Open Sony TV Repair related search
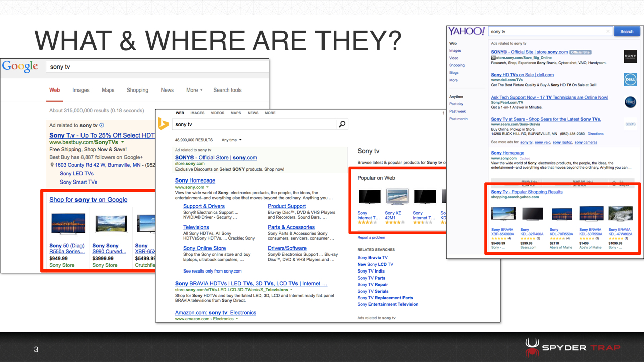Screen dimensions: 644x362 point(373,285)
